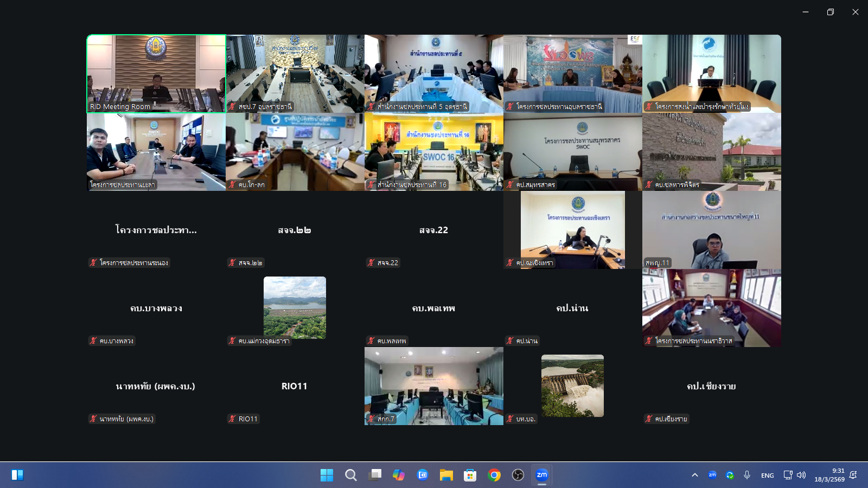Select the RIO11 participant tile
868x488 pixels.
click(295, 386)
